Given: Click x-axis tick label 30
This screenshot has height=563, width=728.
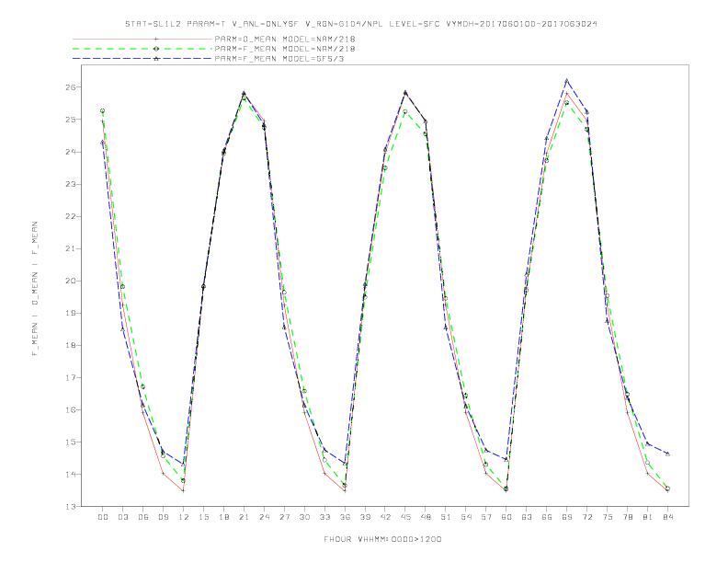Looking at the screenshot, I should 304,517.
